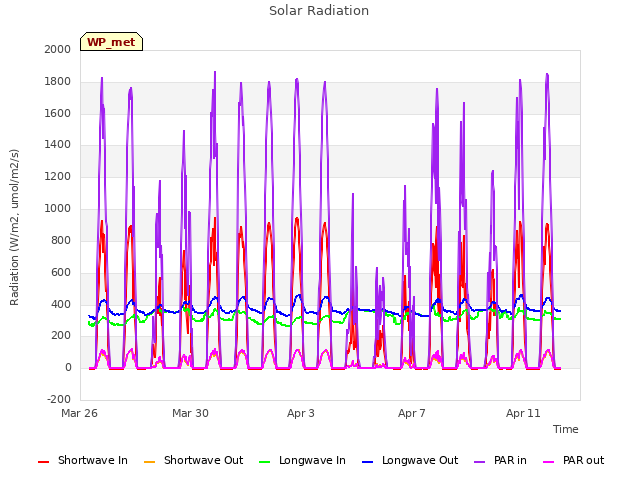Click the purple PAR in legend swatch

pos(480,462)
